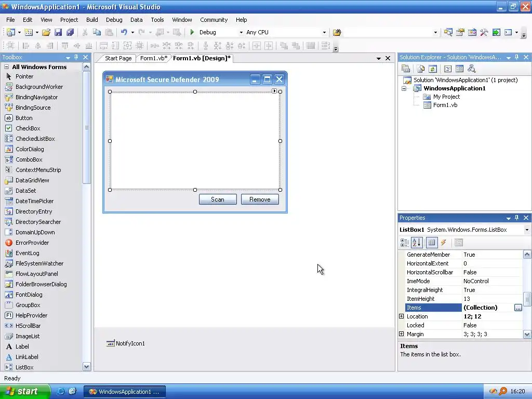Image resolution: width=532 pixels, height=399 pixels.
Task: Click Show All Files in Solution Explorer
Action: pos(421,69)
